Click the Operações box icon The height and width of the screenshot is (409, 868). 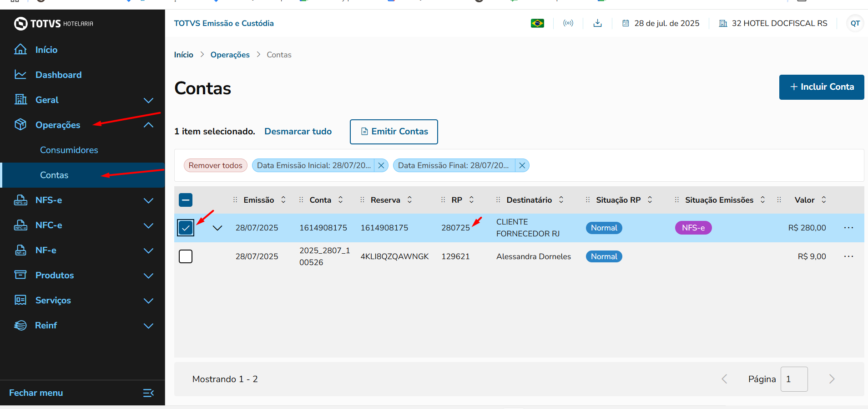[x=20, y=124]
